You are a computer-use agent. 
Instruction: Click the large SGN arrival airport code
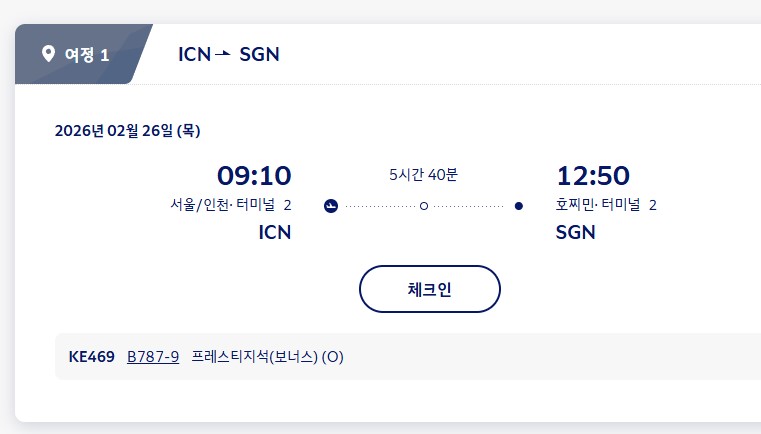[575, 233]
